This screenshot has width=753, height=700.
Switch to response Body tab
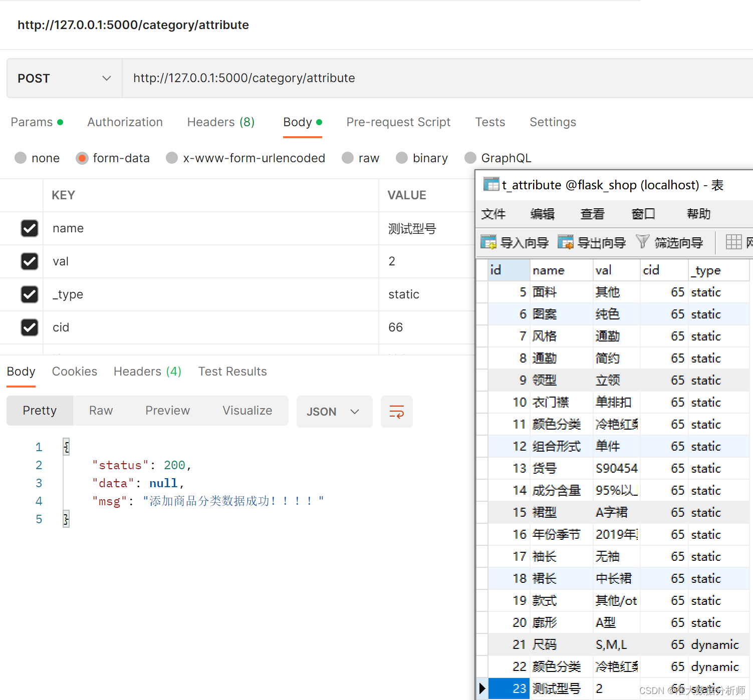(x=21, y=372)
